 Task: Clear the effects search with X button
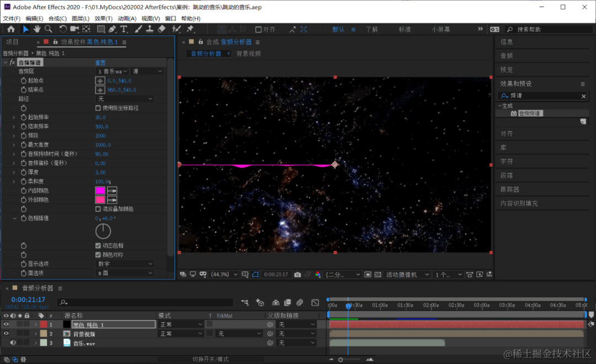point(583,96)
